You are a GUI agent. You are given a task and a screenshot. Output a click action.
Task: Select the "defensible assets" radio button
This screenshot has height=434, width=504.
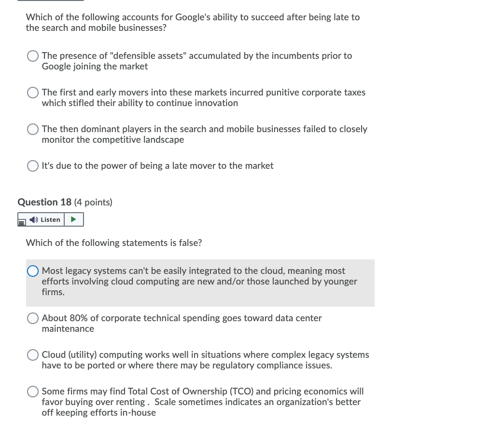click(33, 56)
